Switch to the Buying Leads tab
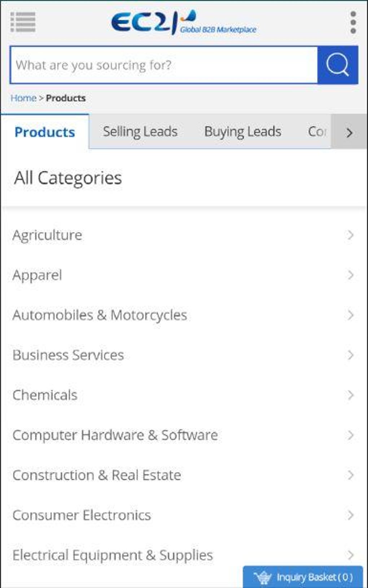 (x=243, y=131)
